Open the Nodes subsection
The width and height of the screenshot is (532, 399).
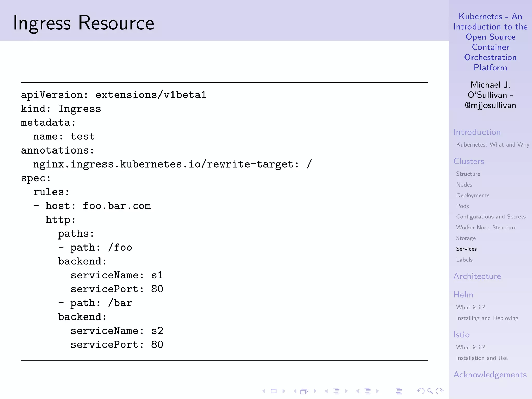pos(464,184)
